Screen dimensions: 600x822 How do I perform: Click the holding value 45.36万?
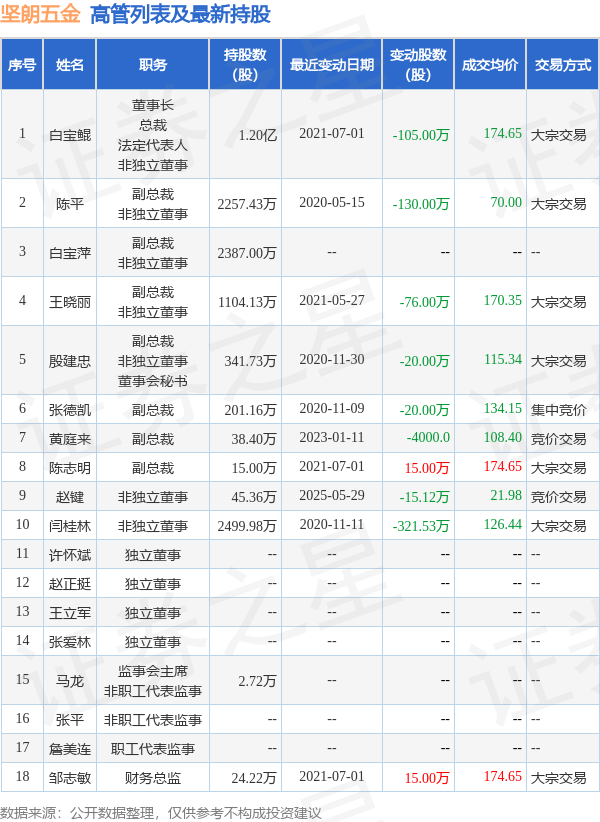[x=254, y=497]
